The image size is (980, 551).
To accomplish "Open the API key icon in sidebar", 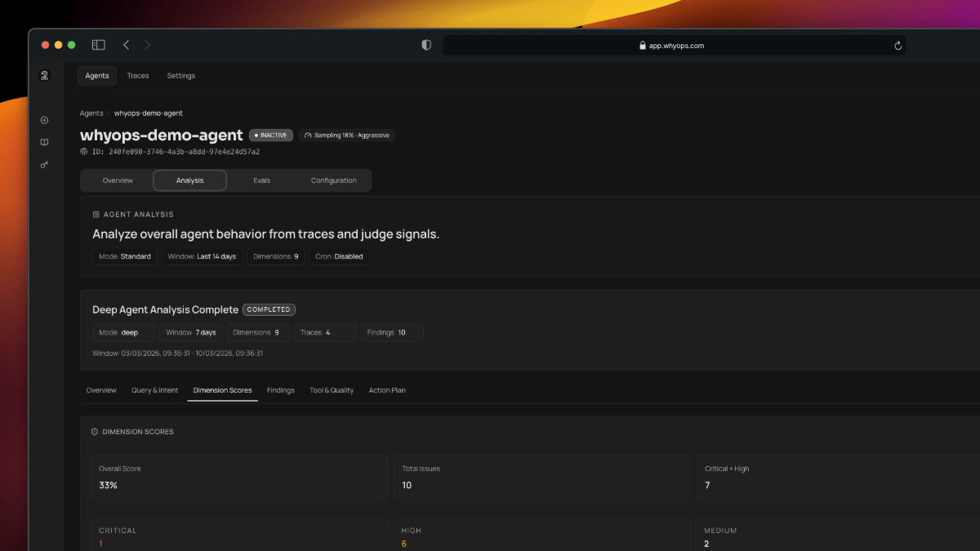I will (x=44, y=165).
